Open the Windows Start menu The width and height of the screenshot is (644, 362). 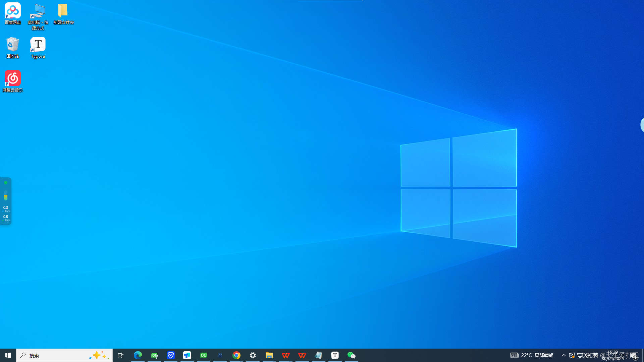pyautogui.click(x=8, y=355)
